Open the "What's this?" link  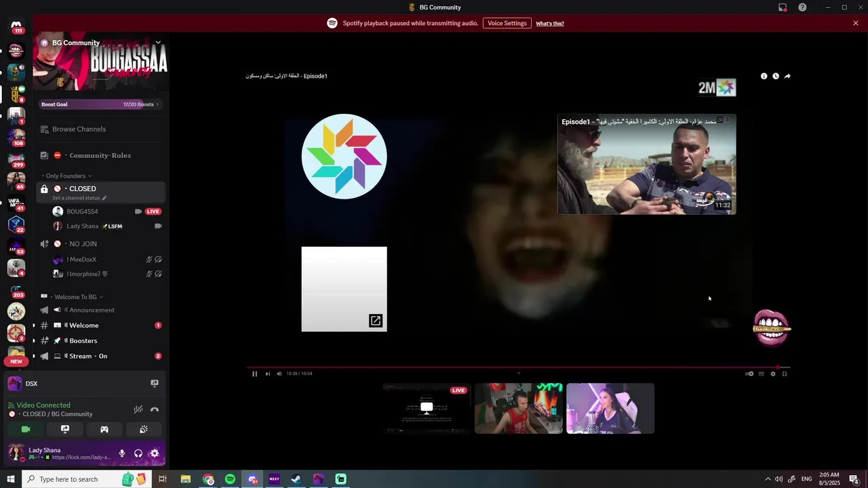pos(550,23)
